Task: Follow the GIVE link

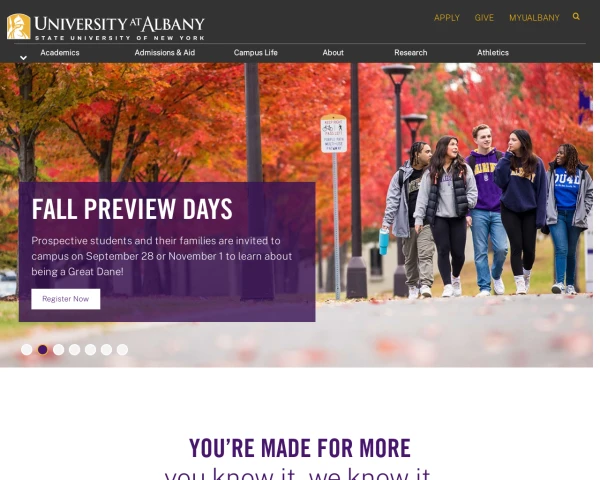Action: click(x=484, y=18)
